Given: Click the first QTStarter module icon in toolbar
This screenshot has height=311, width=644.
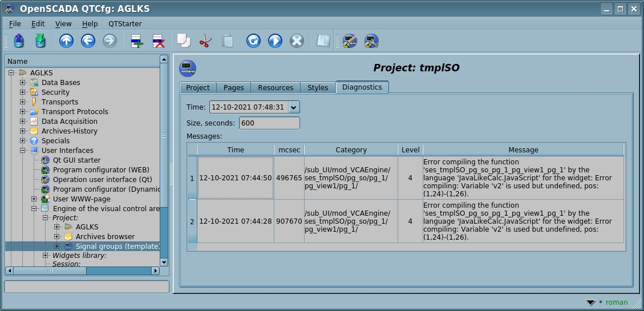Looking at the screenshot, I should (x=350, y=41).
